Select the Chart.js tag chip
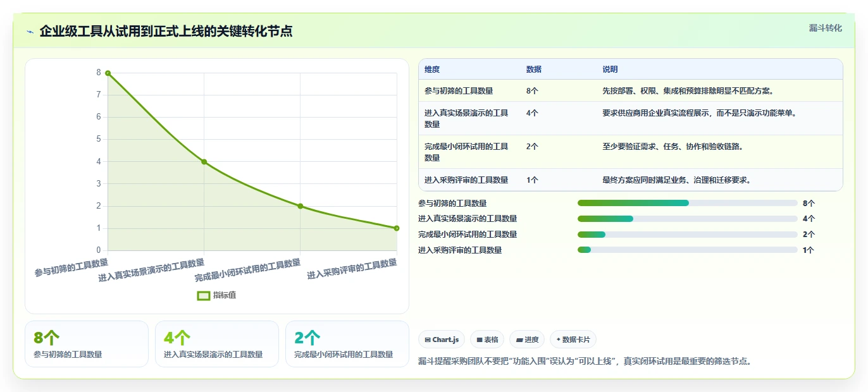 click(442, 340)
